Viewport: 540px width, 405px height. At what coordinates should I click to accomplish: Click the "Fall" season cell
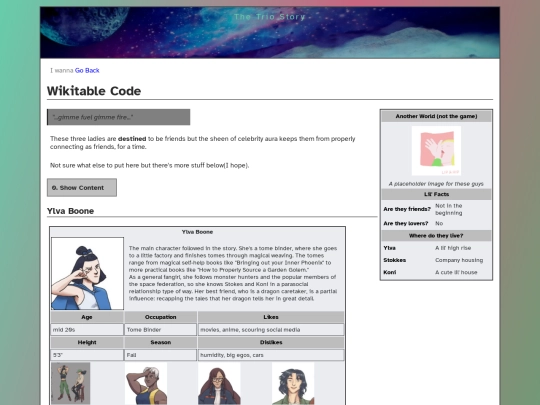point(161,355)
